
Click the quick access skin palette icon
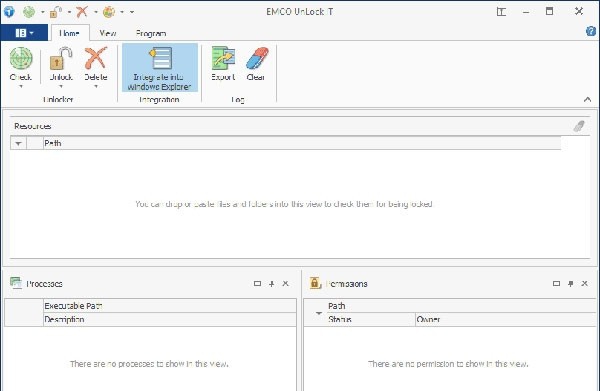coord(109,12)
